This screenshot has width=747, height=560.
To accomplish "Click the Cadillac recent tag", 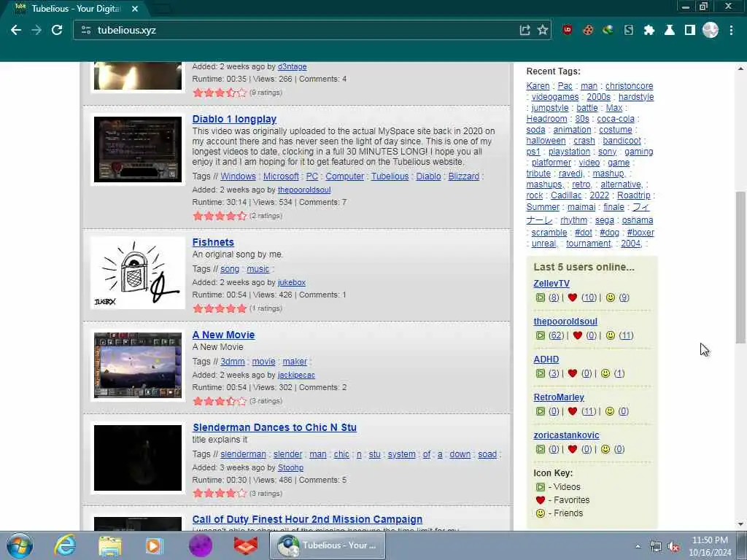I will 566,195.
